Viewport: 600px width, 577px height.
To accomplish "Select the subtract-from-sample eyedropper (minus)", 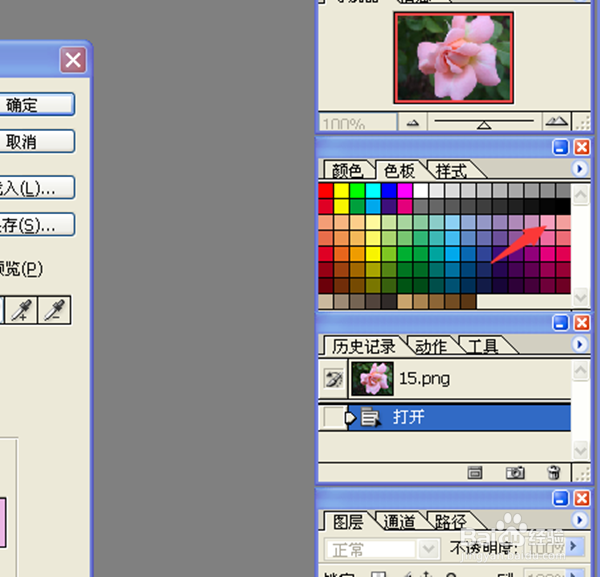I will pyautogui.click(x=54, y=310).
